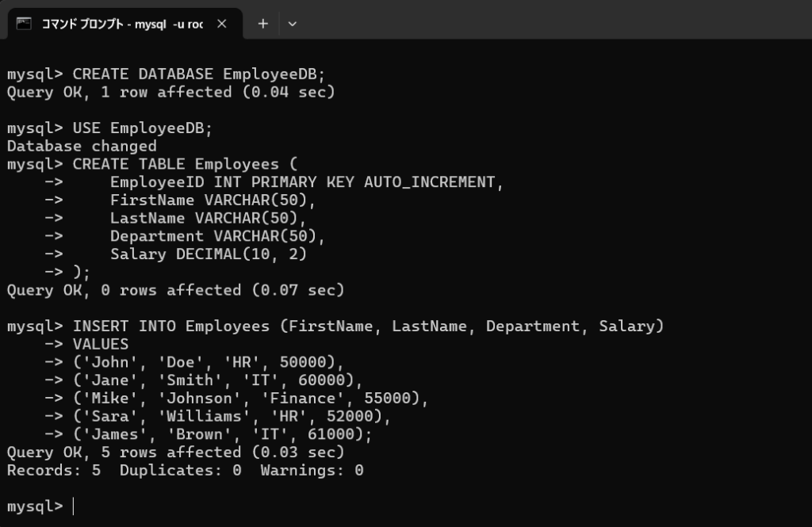Screen dimensions: 812x527
Task: Click the command prompt icon in the tab
Action: click(24, 24)
